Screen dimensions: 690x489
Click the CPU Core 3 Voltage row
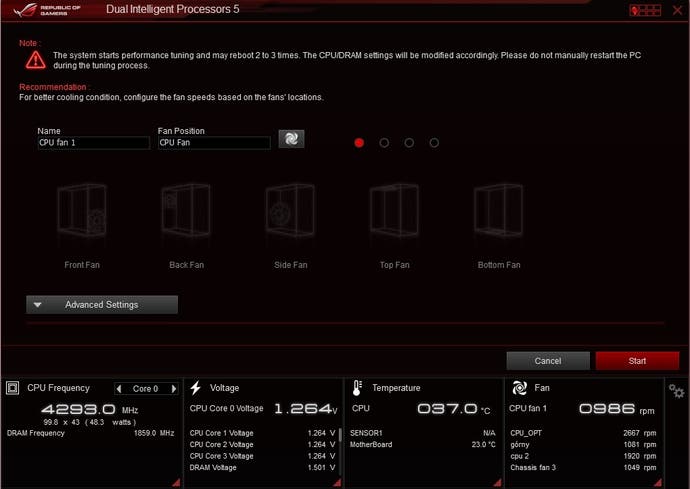262,456
